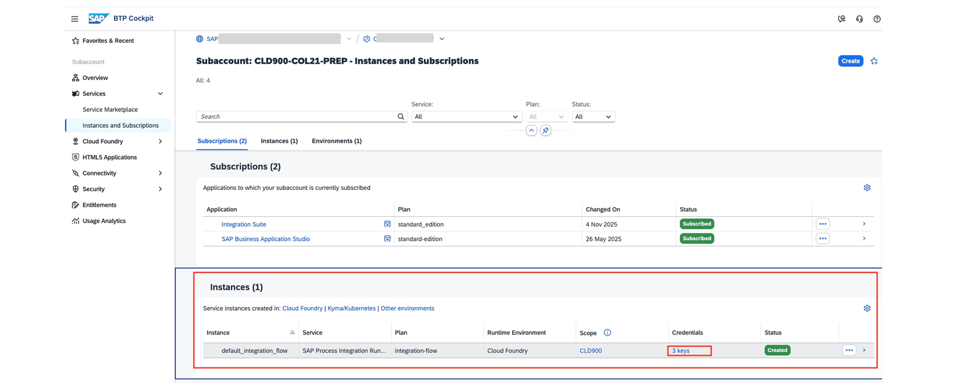Pin the filter header
This screenshot has height=389, width=980.
pos(545,130)
